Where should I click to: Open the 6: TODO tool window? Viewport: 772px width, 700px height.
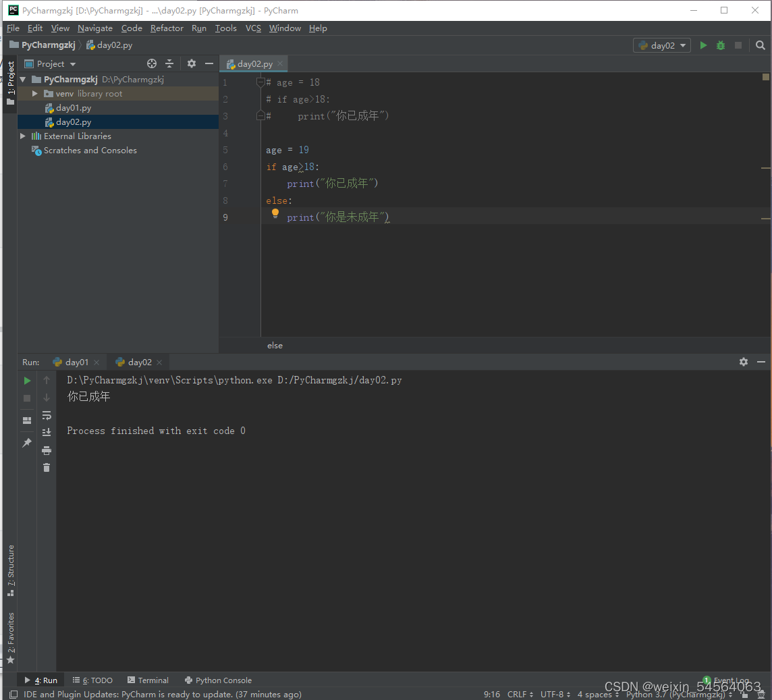(x=92, y=680)
